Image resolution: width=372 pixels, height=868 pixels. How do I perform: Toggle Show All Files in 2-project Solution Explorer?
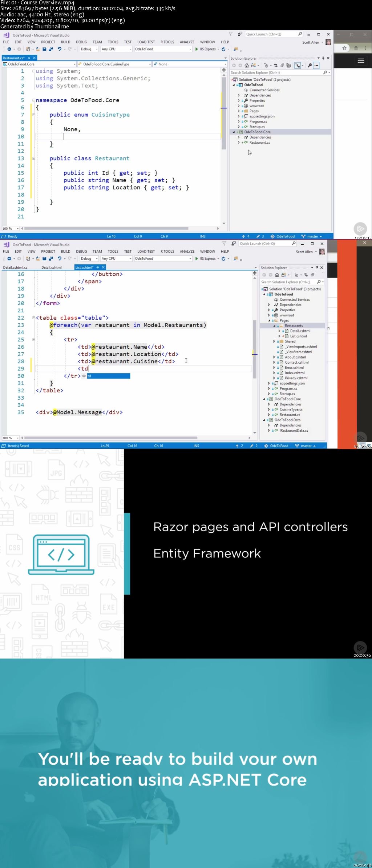(288, 65)
